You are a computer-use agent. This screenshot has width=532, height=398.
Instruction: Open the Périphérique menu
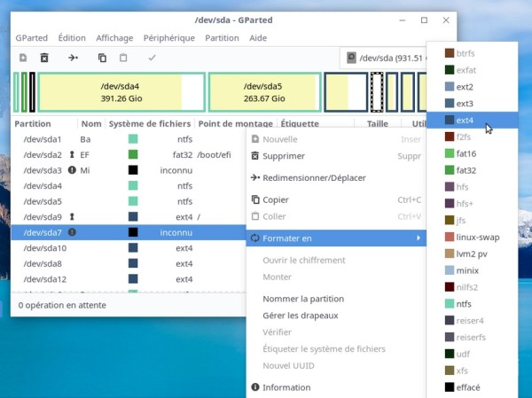point(168,38)
